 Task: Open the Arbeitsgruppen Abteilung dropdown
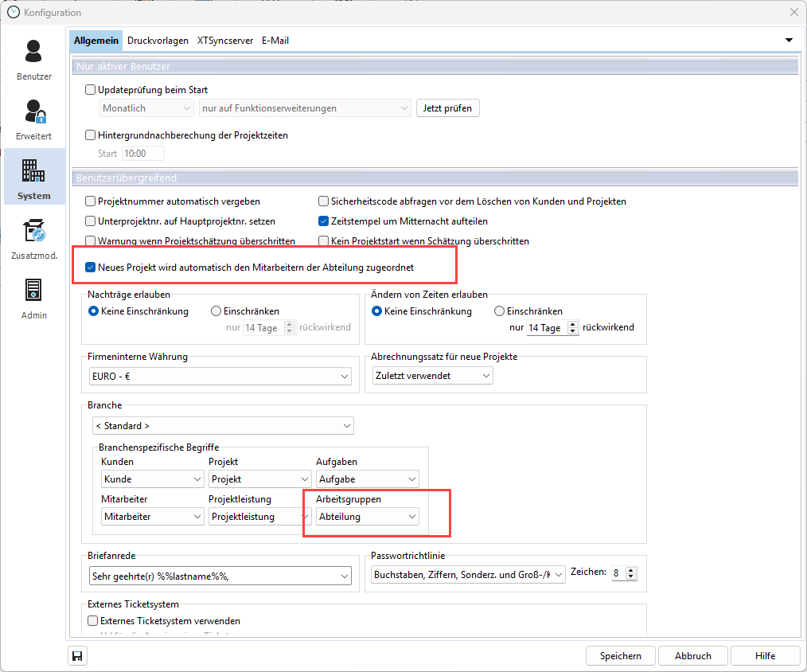[411, 517]
